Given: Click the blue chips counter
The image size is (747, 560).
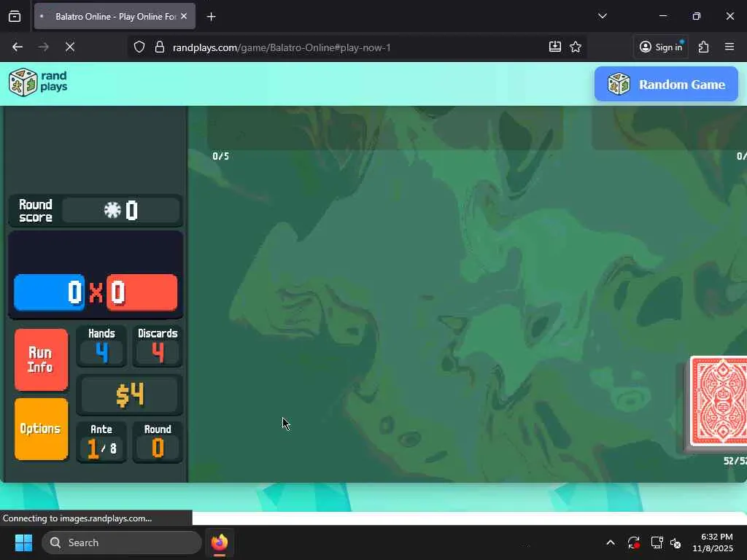Looking at the screenshot, I should tap(49, 292).
